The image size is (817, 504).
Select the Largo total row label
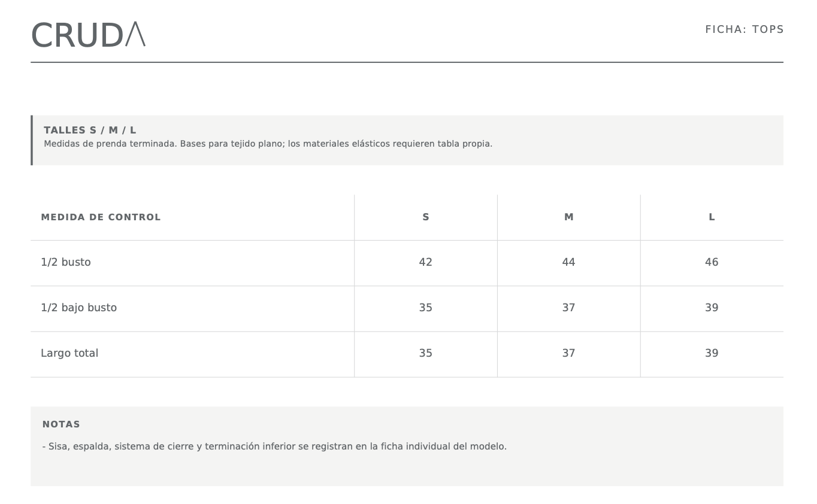(x=69, y=353)
